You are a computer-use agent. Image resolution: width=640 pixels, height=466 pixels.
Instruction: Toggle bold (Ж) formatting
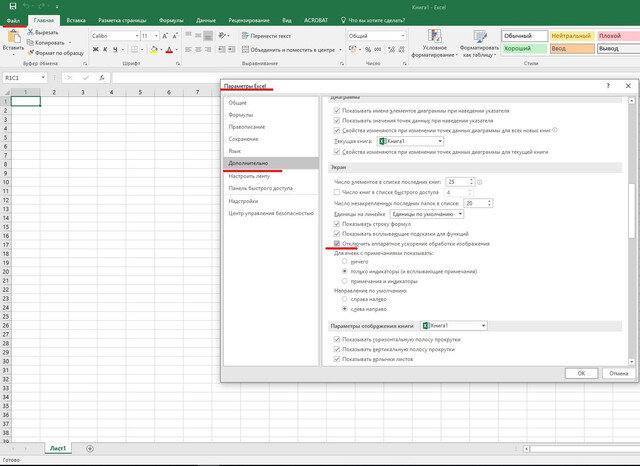pos(96,49)
